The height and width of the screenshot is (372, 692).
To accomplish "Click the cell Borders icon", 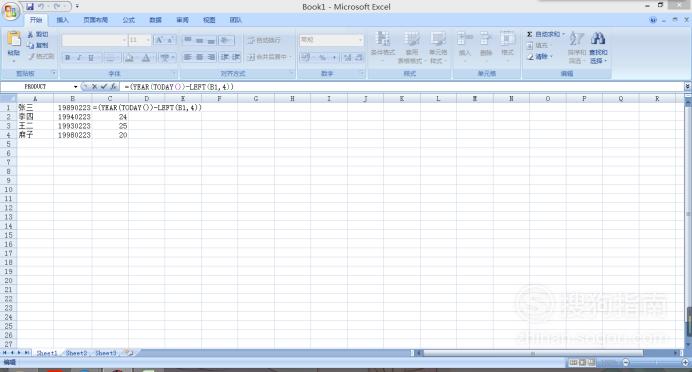I will [110, 58].
